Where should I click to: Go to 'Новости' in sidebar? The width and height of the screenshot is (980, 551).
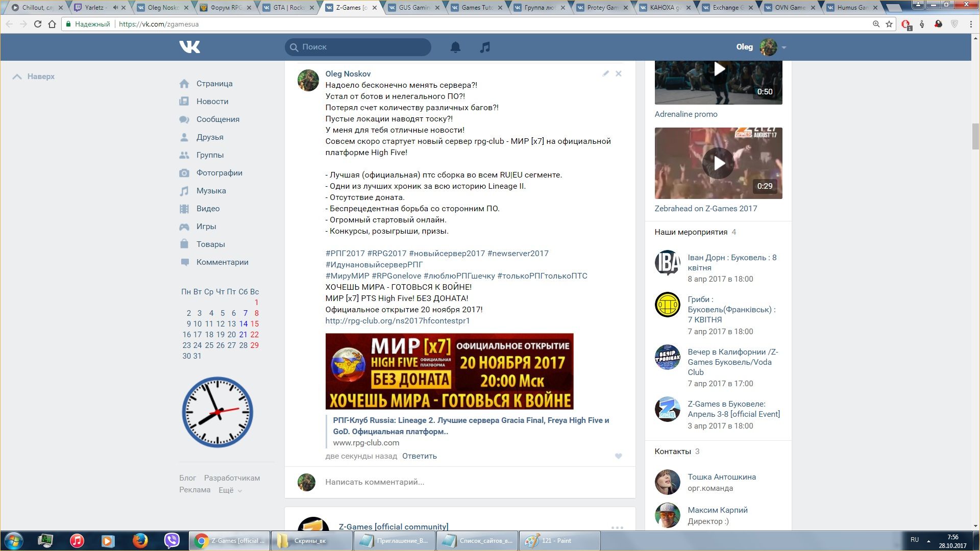pos(212,101)
